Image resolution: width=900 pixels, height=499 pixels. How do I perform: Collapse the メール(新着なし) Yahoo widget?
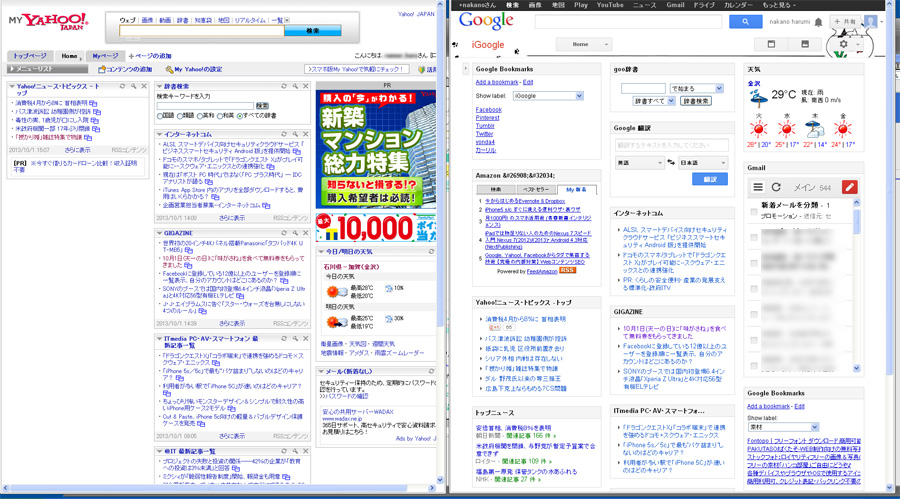321,372
